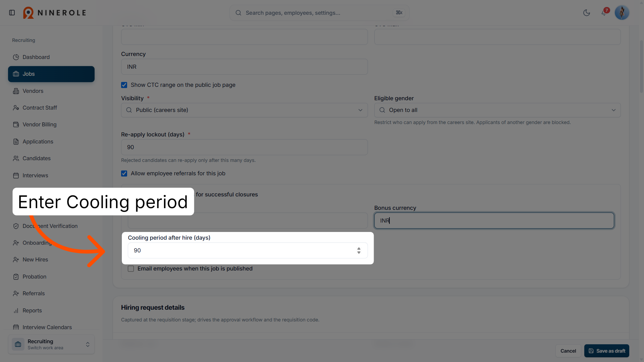Expand the Recruiting work area switcher

coord(51,344)
